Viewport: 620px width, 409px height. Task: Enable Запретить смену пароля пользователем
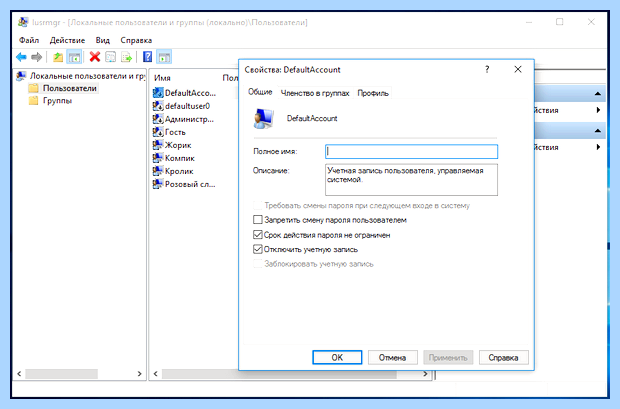point(257,220)
